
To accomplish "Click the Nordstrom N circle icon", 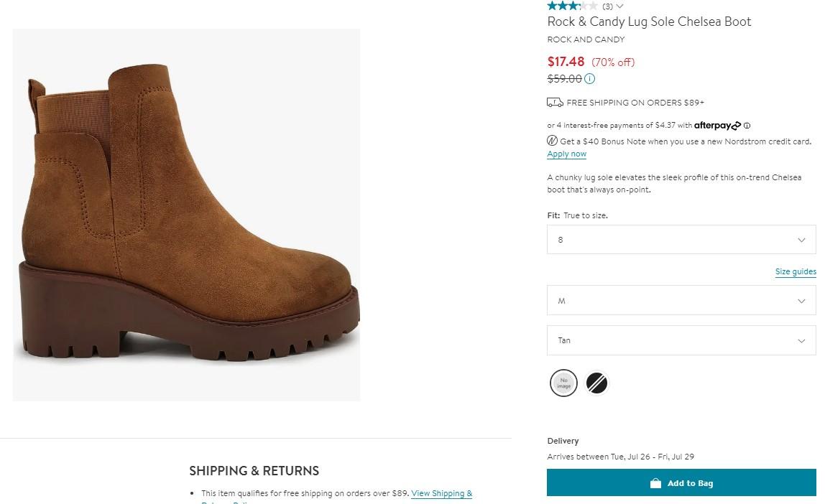I will 553,141.
